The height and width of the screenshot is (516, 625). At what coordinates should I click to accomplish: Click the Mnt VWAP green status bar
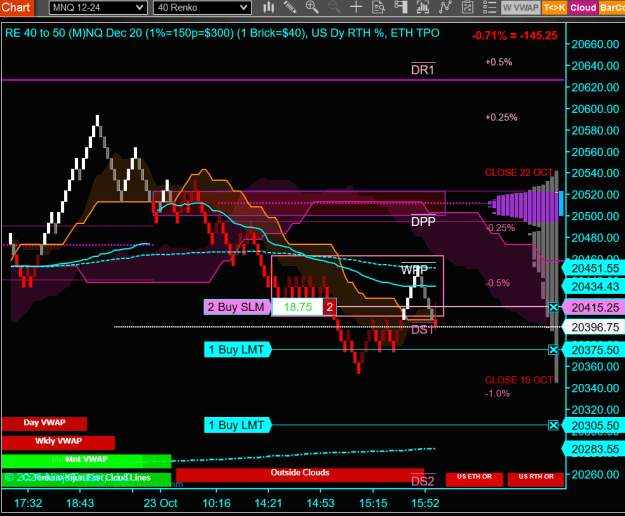click(x=86, y=460)
